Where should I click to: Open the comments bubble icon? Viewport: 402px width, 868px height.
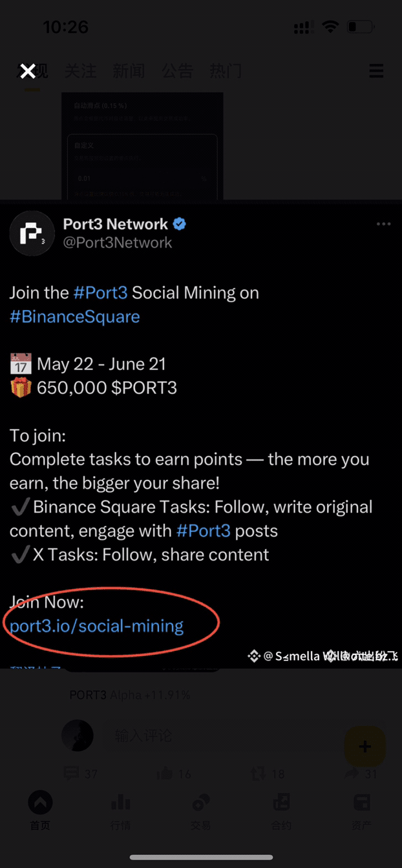tap(72, 773)
